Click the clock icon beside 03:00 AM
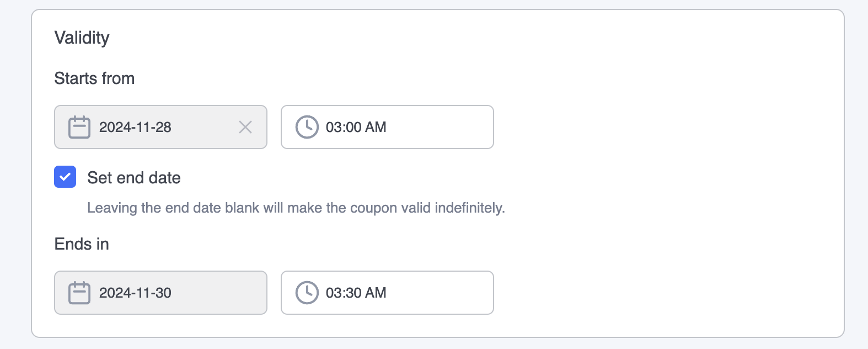Viewport: 868px width, 349px height. [x=307, y=127]
